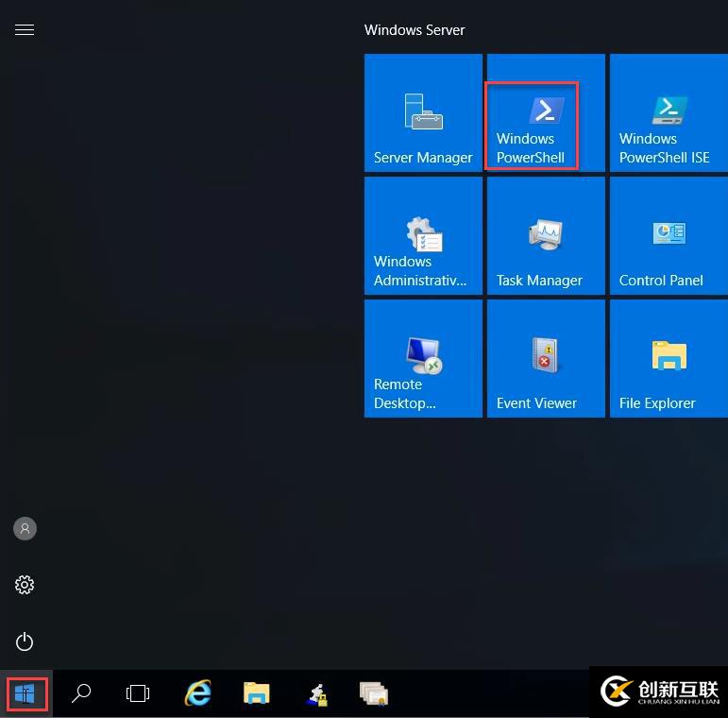728x718 pixels.
Task: Open the Server Manager tile
Action: [423, 113]
